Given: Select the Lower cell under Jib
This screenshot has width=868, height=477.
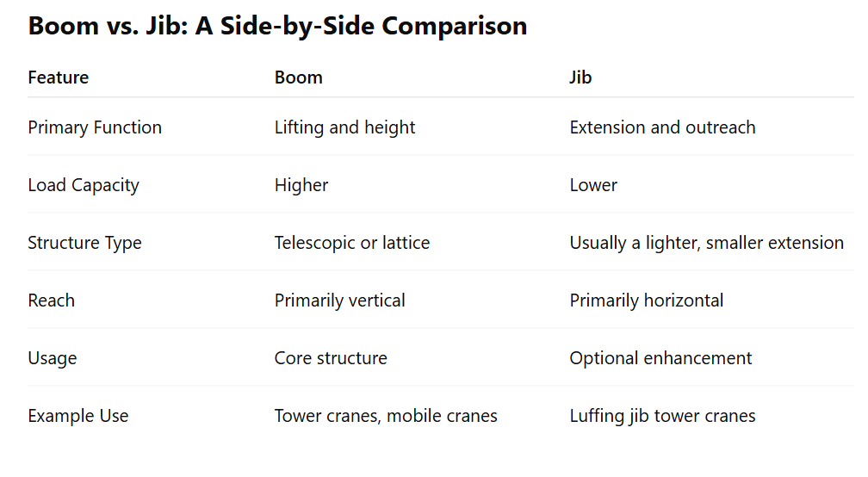Looking at the screenshot, I should pyautogui.click(x=592, y=185).
